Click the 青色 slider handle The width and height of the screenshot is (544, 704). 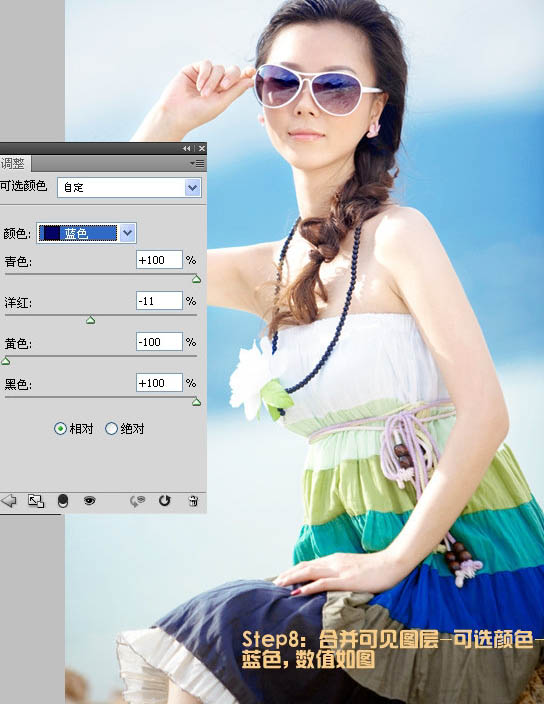pos(196,279)
